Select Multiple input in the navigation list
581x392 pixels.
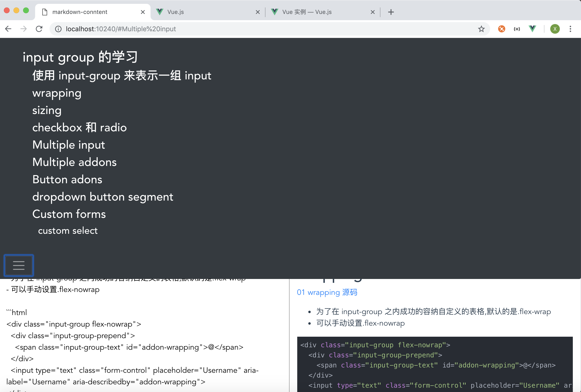pos(69,145)
